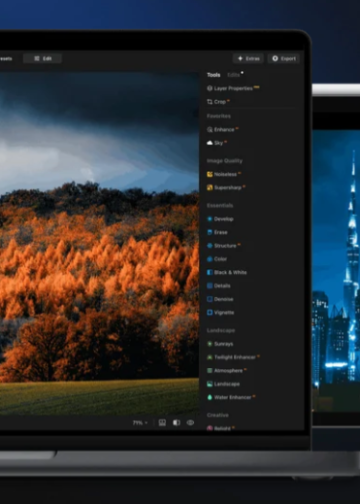This screenshot has width=360, height=504.
Task: Open the Landscape tool with the picture icon
Action: 223,384
